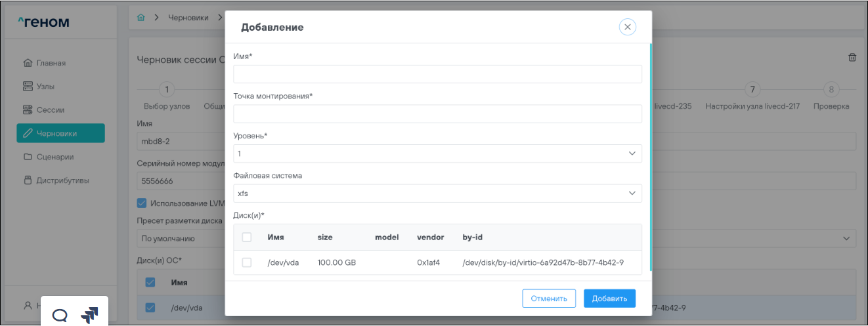Click the Jira-style arrows widget icon
The width and height of the screenshot is (868, 326).
tap(89, 316)
